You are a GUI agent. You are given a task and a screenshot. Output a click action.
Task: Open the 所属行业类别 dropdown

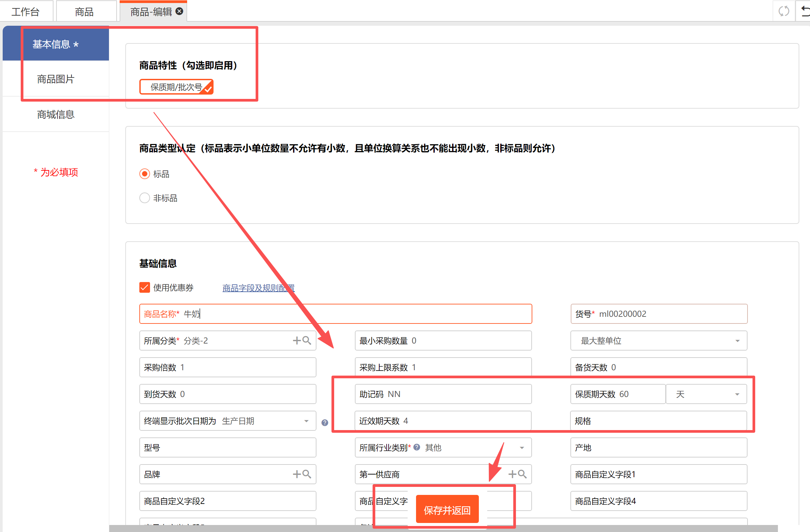[443, 447]
